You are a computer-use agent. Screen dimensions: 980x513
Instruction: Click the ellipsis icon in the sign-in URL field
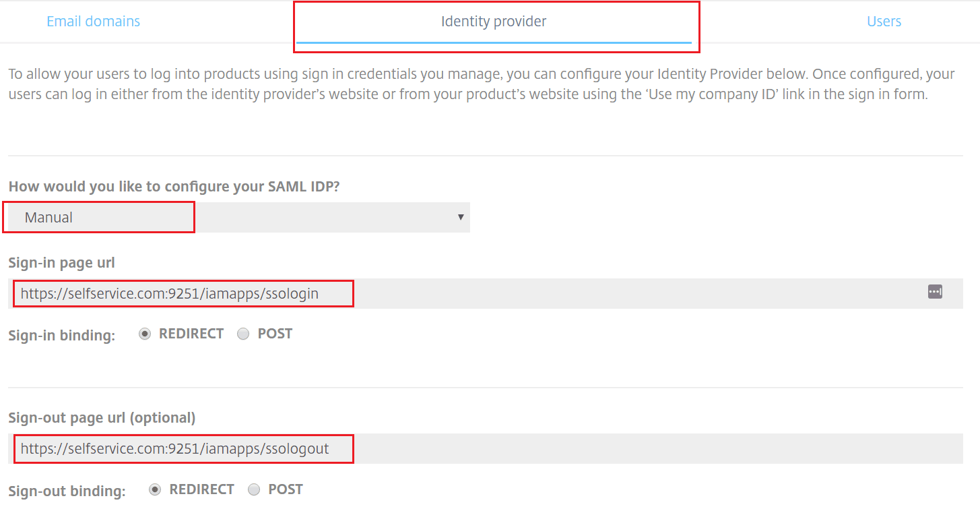(935, 291)
